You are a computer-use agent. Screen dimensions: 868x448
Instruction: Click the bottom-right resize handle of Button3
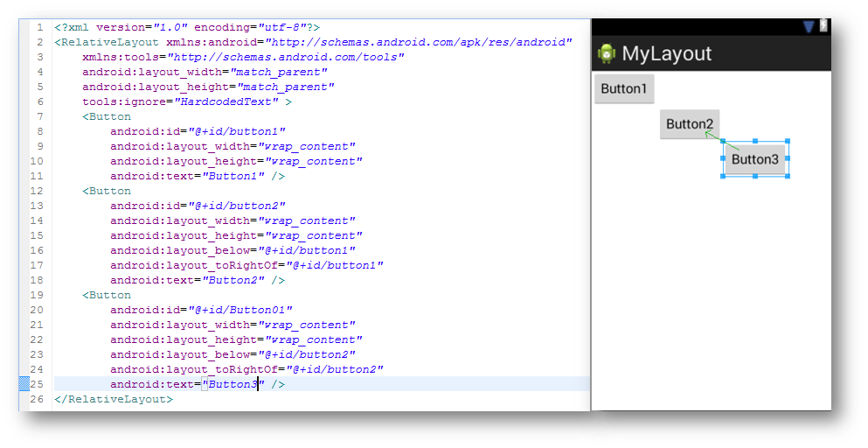pos(788,177)
